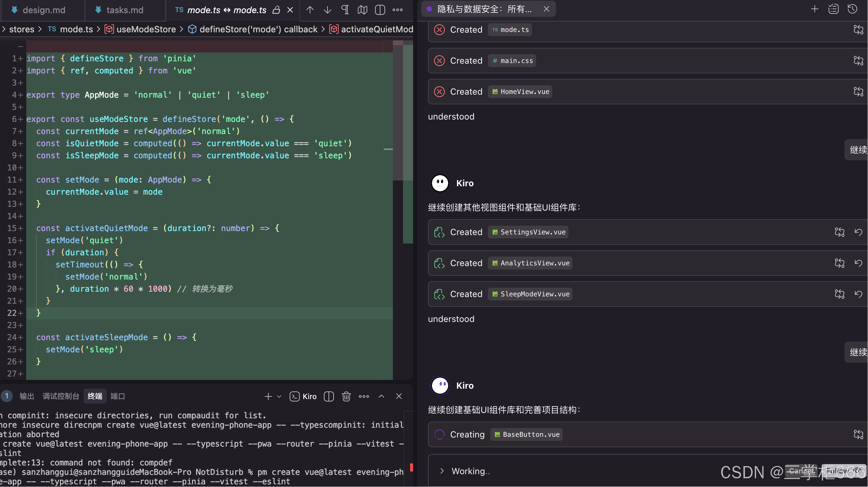Switch to the tasks.md tab
Image resolution: width=868 pixels, height=487 pixels.
124,10
